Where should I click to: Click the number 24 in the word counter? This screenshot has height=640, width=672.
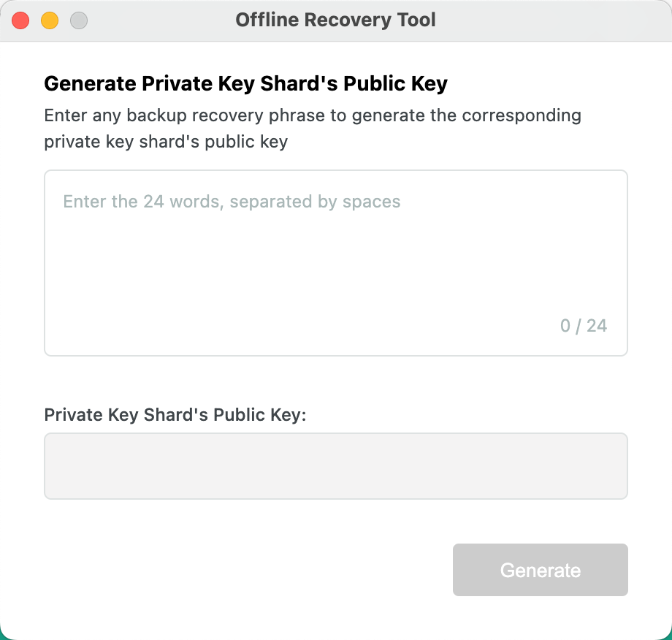pos(597,326)
